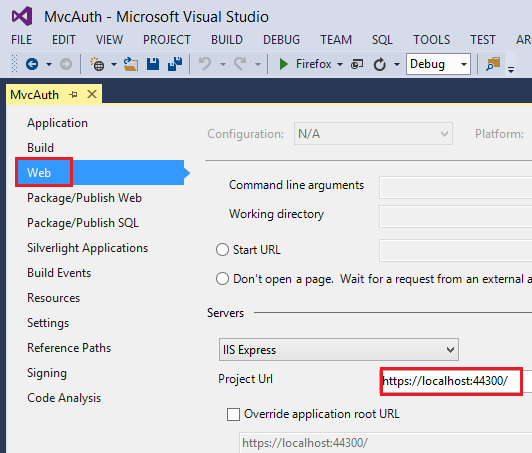Click the Working directory field

click(x=456, y=216)
